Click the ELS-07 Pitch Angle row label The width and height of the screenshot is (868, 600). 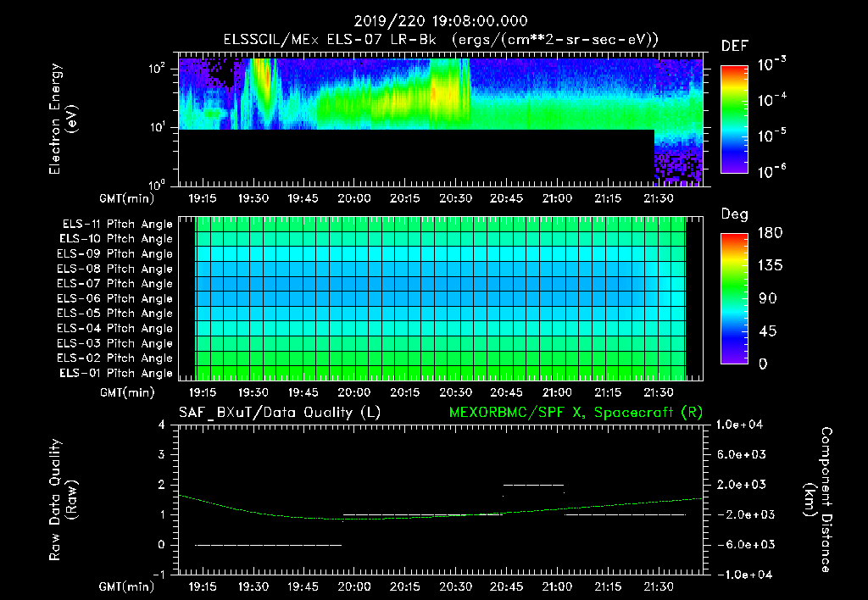point(115,283)
